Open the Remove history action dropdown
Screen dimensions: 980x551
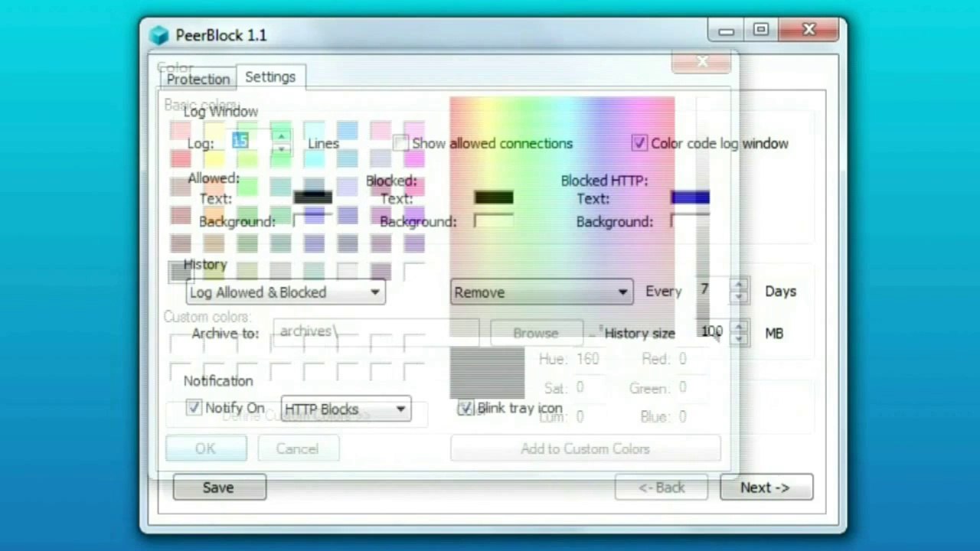[x=541, y=292]
